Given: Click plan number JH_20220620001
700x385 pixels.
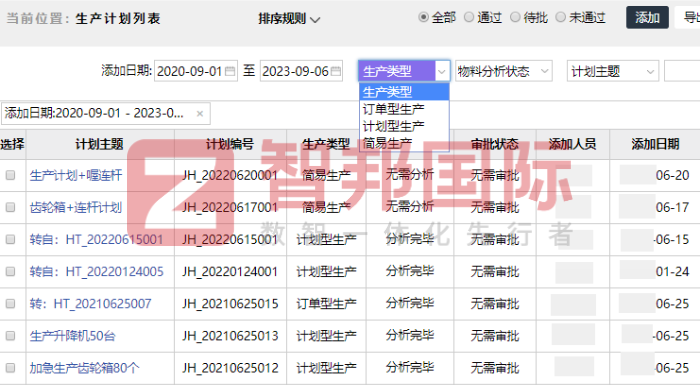Looking at the screenshot, I should [x=230, y=175].
